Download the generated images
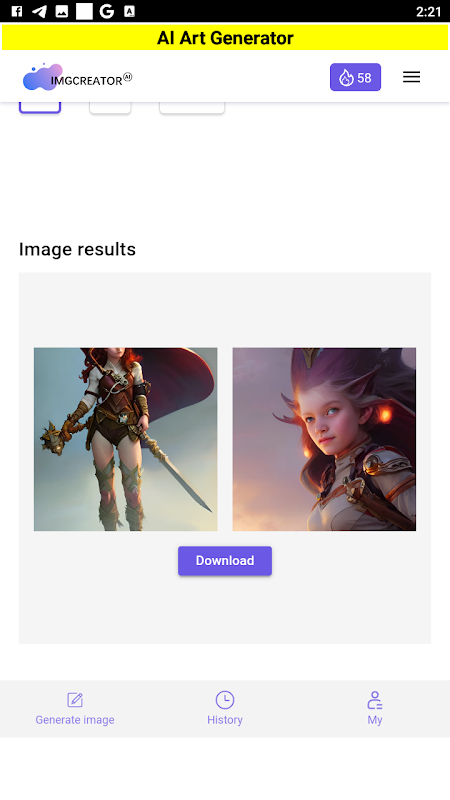The height and width of the screenshot is (800, 450). click(x=225, y=561)
